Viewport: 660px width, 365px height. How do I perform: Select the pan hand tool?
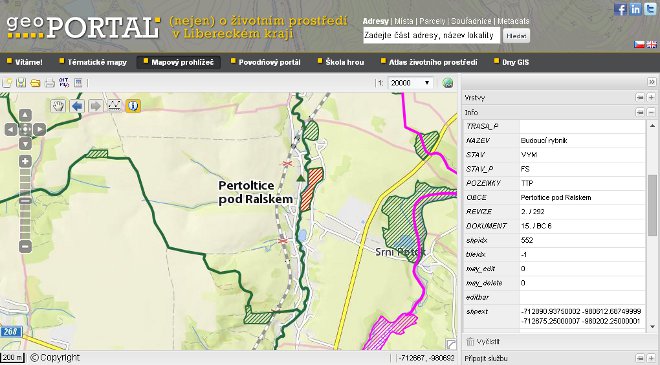click(58, 106)
